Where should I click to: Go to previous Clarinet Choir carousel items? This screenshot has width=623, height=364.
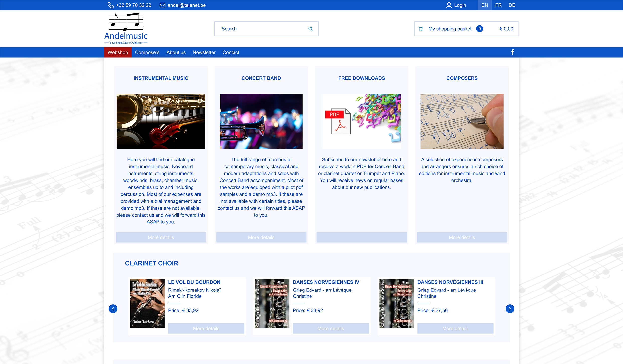[113, 309]
